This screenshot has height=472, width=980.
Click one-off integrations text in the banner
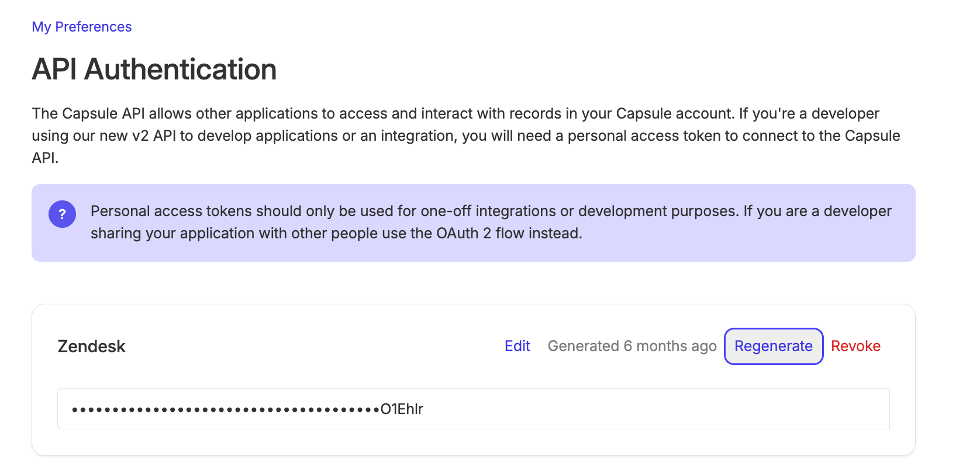tap(488, 211)
